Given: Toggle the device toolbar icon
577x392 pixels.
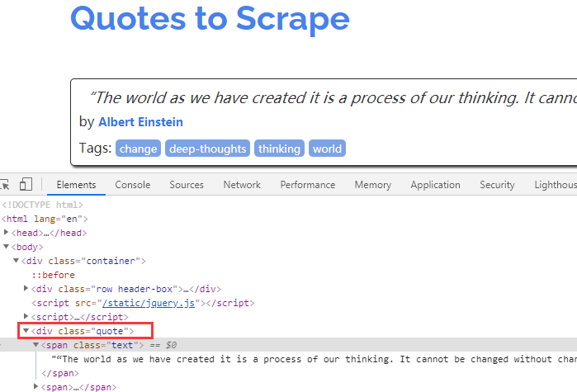Looking at the screenshot, I should [26, 185].
